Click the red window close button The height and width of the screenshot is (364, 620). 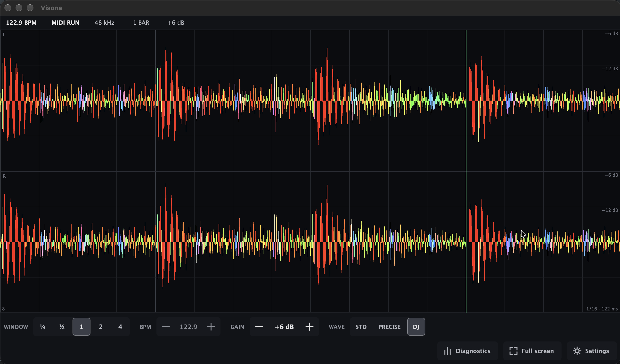pyautogui.click(x=8, y=8)
